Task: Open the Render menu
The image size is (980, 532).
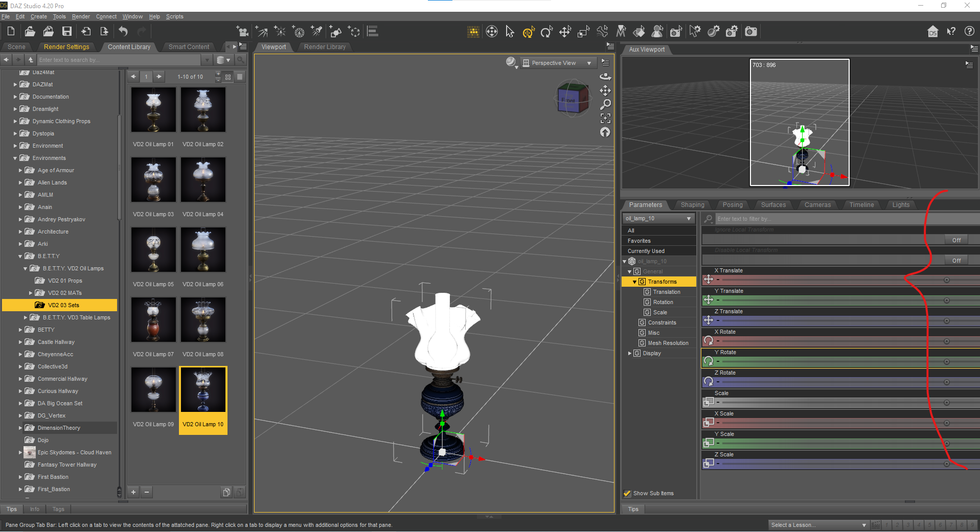Action: click(x=81, y=16)
